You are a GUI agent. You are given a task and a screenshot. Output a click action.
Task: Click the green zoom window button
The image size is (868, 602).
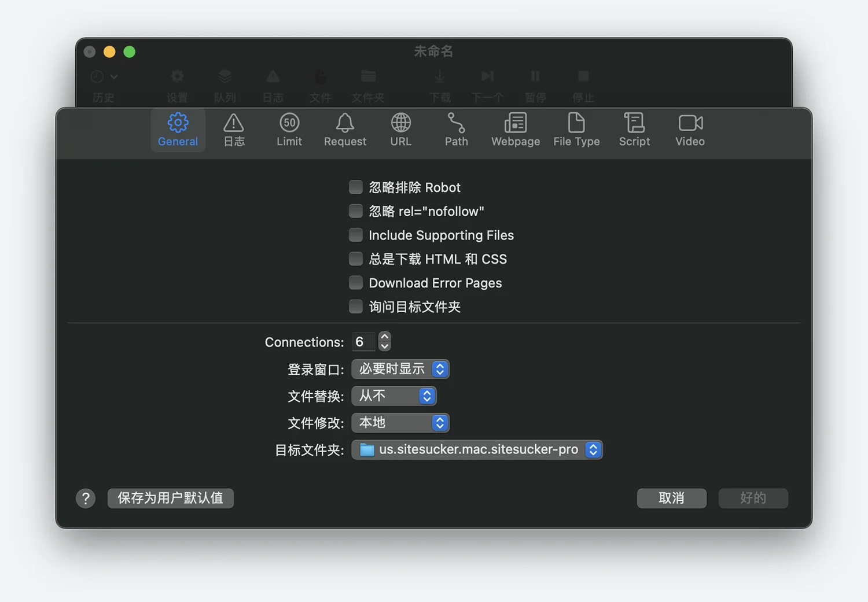(x=130, y=52)
